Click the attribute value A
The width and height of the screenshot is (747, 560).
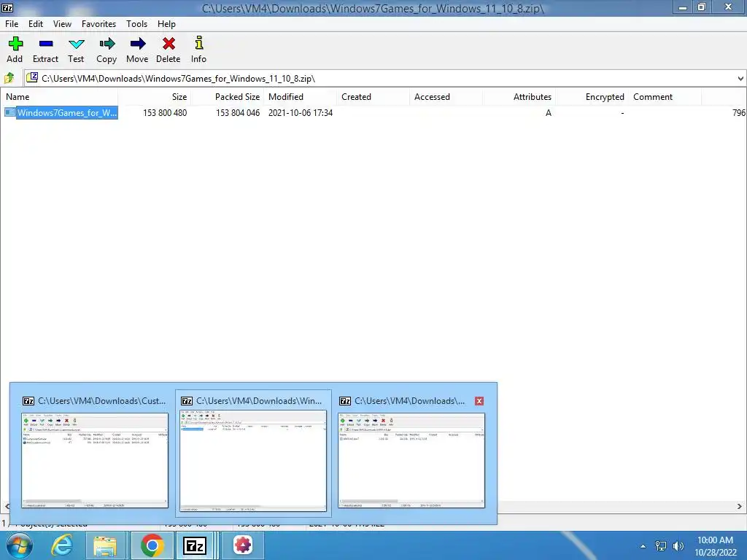point(549,113)
